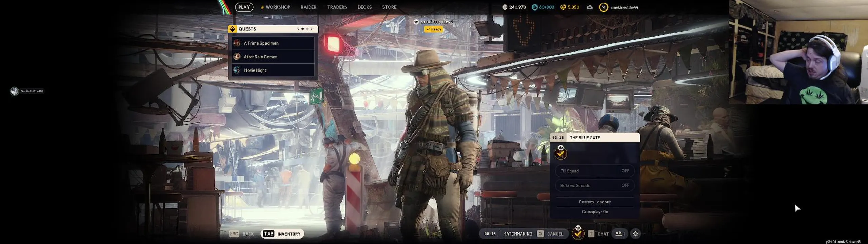Toggle Crossplay: On setting
Screen dimensions: 868x244
[x=595, y=212]
